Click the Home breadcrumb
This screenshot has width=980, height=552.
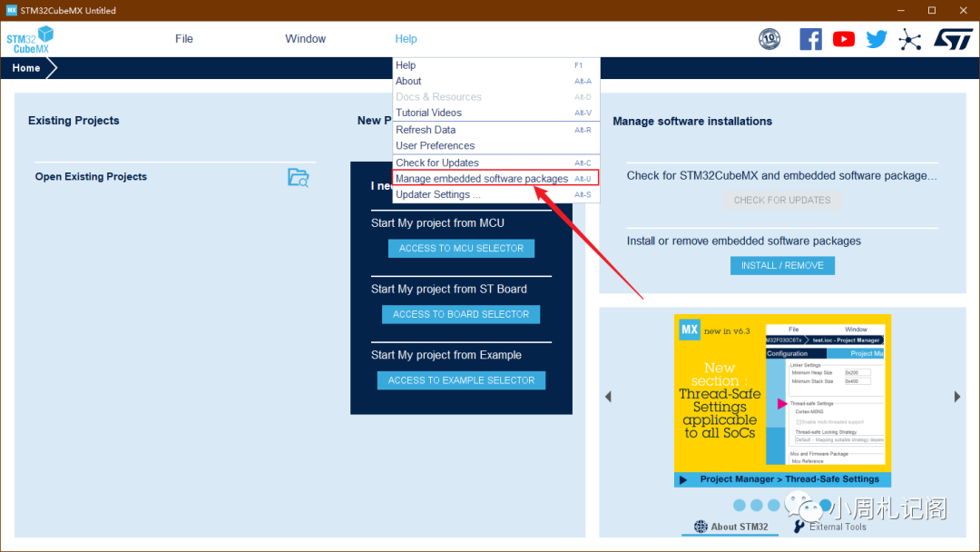(x=26, y=67)
